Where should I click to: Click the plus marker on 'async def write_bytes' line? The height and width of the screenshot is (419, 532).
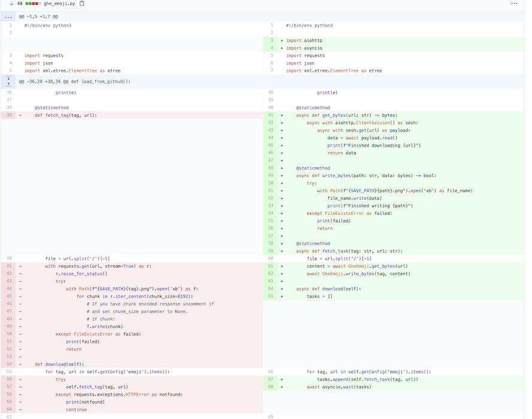pyautogui.click(x=282, y=176)
